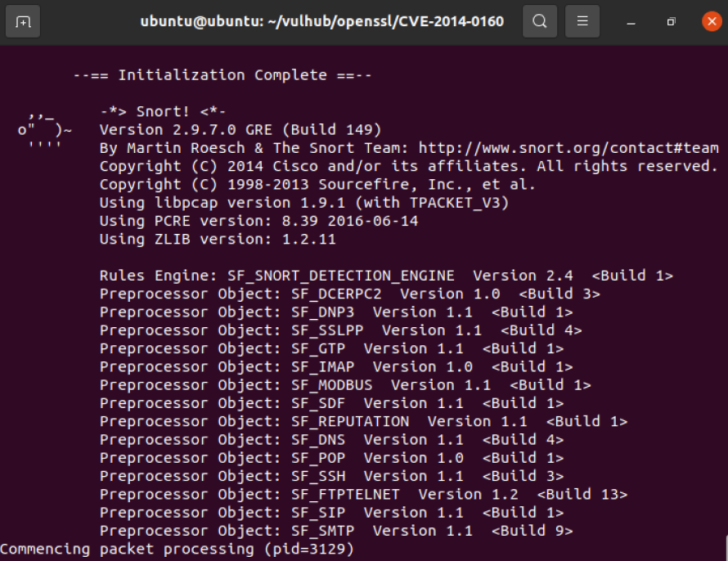Click the terminal search magnifier icon
The height and width of the screenshot is (561, 728).
point(540,21)
